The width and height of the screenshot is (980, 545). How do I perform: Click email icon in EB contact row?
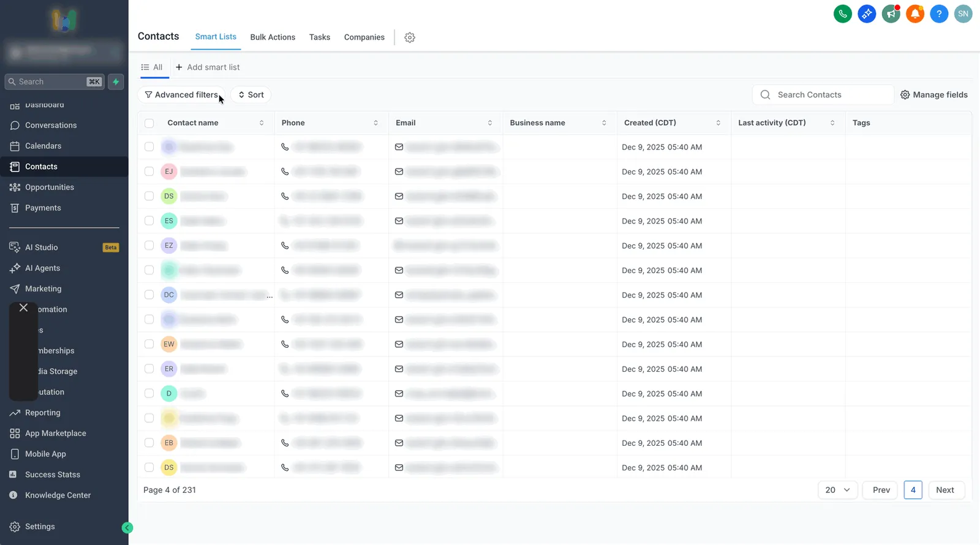pyautogui.click(x=399, y=443)
